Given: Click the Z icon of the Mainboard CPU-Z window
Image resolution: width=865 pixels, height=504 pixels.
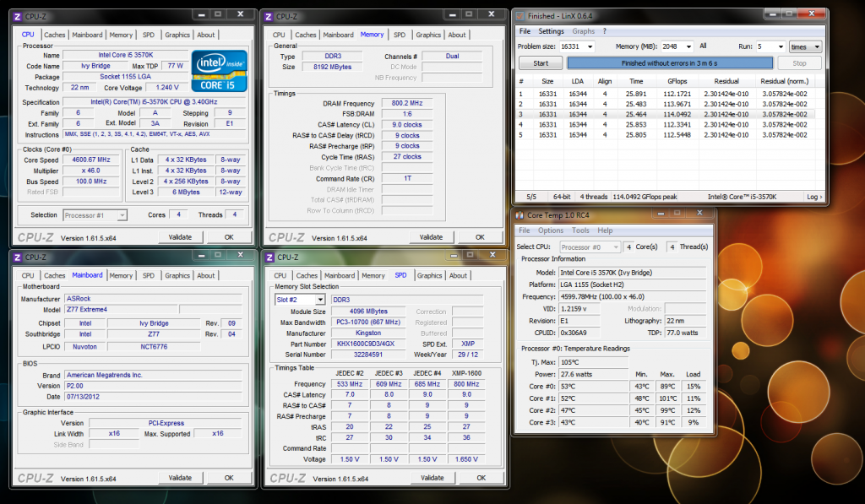Looking at the screenshot, I should (x=17, y=257).
